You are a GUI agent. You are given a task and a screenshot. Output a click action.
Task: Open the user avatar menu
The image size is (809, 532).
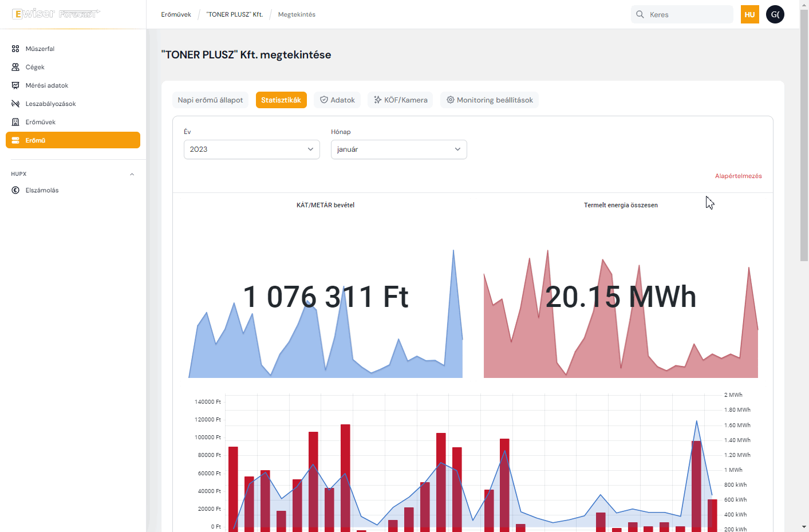(775, 14)
